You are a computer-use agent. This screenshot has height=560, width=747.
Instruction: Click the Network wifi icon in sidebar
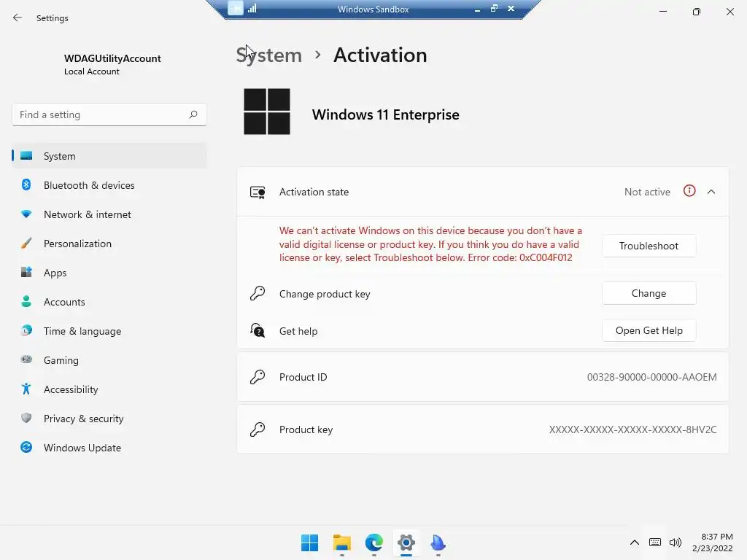tap(26, 214)
